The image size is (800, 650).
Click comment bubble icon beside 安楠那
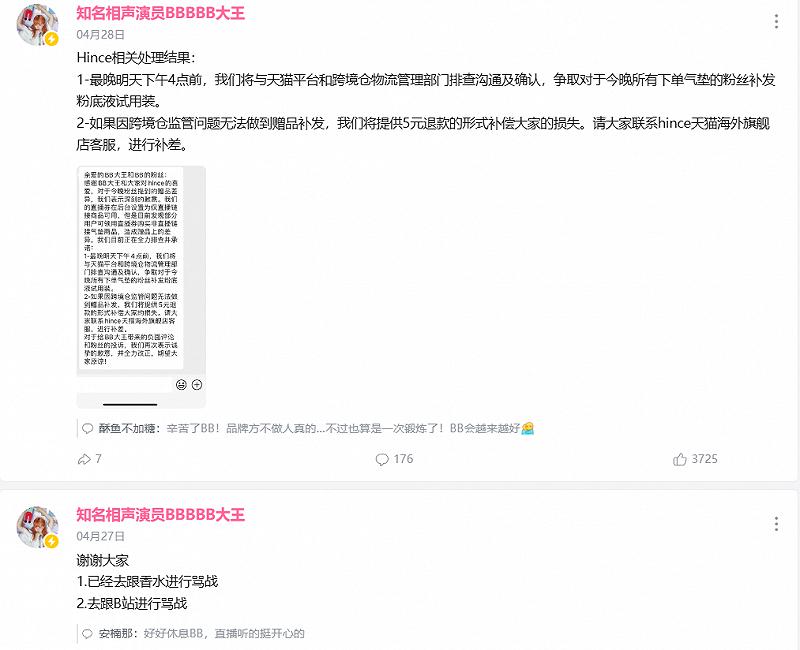[x=88, y=634]
